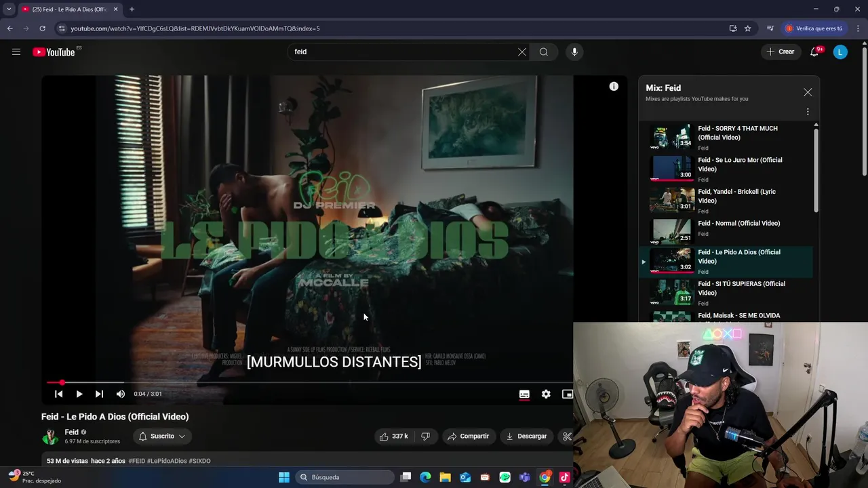Open Windows Start menu
The height and width of the screenshot is (488, 868).
tap(284, 477)
